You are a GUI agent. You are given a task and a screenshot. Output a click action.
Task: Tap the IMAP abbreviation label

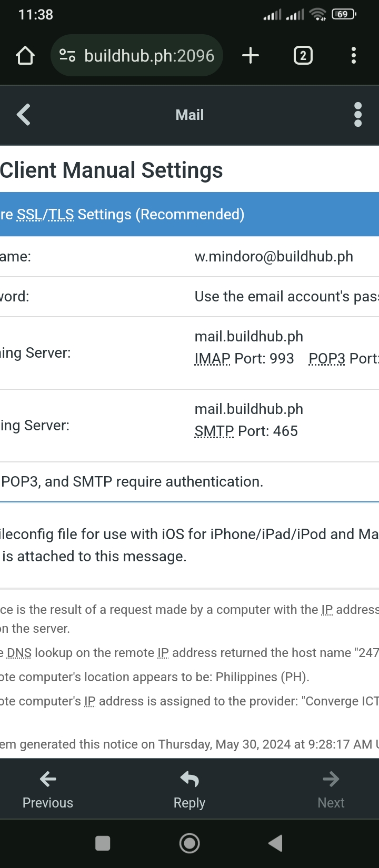coord(212,359)
